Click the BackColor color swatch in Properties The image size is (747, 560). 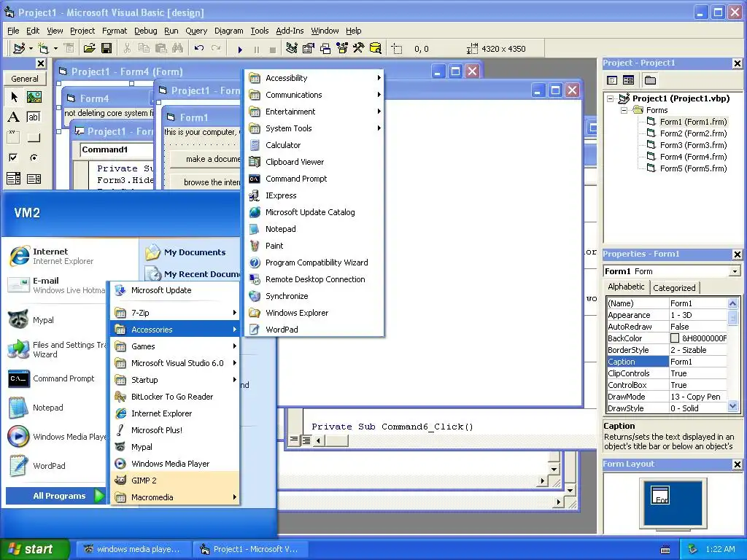point(675,338)
